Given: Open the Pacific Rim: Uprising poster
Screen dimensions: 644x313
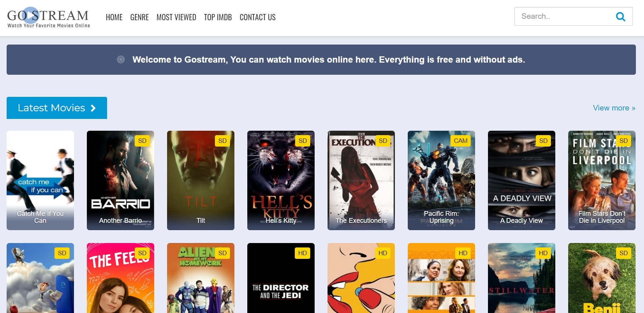Looking at the screenshot, I should pos(441,180).
